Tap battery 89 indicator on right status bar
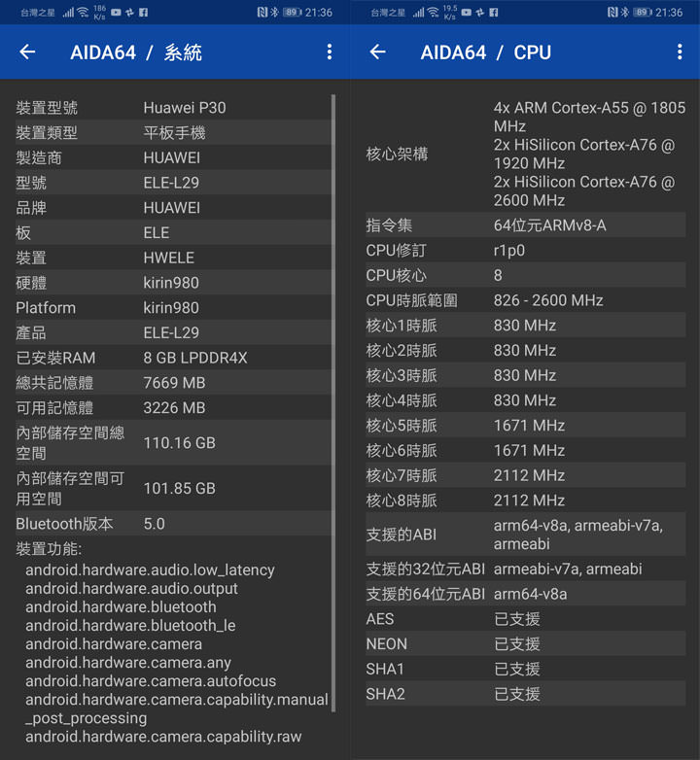The height and width of the screenshot is (760, 700). (x=643, y=12)
